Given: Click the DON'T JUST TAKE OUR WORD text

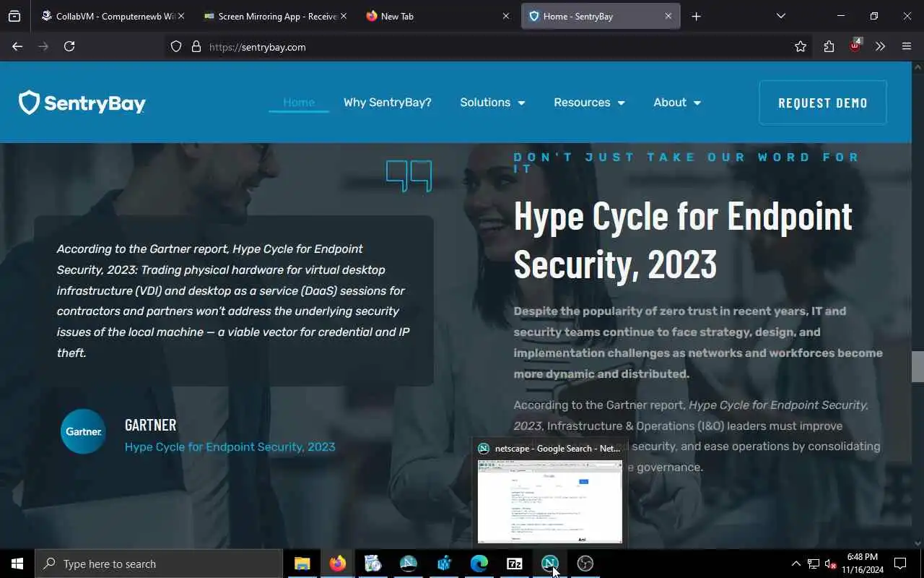Looking at the screenshot, I should click(x=686, y=163).
